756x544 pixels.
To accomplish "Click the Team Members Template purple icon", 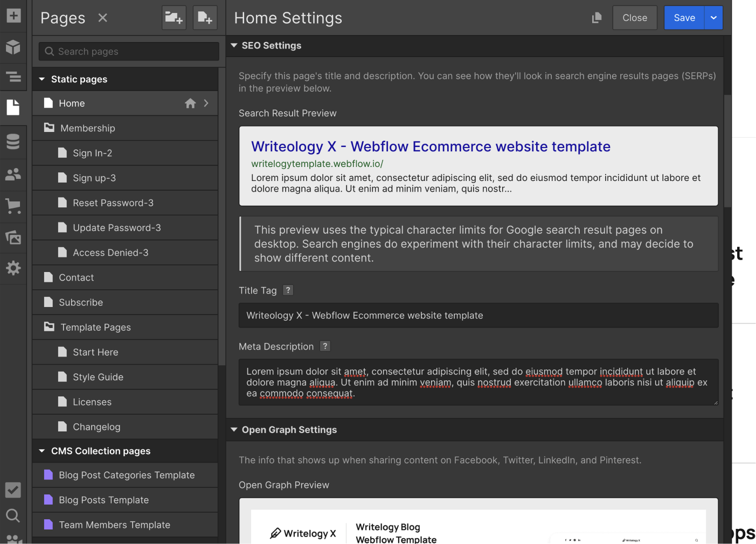I will 48,524.
